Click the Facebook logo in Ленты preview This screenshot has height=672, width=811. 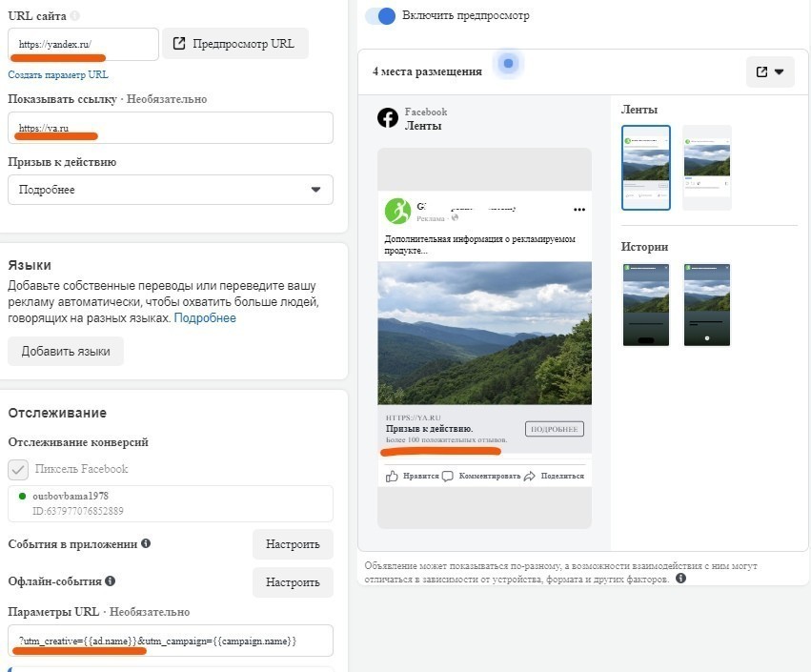coord(388,118)
